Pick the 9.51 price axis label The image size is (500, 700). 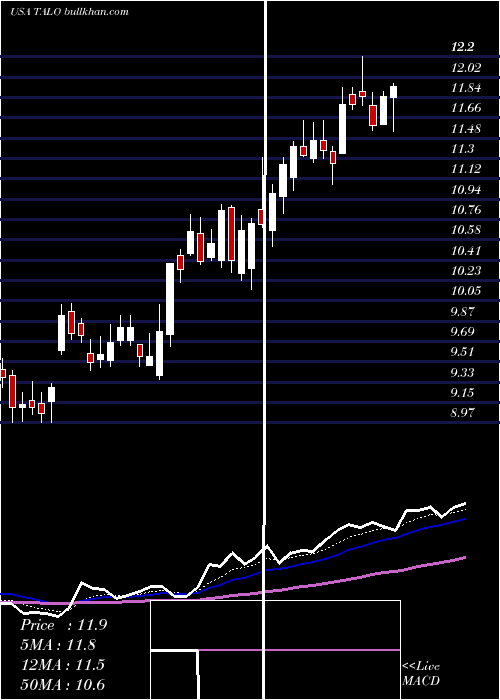pyautogui.click(x=462, y=352)
